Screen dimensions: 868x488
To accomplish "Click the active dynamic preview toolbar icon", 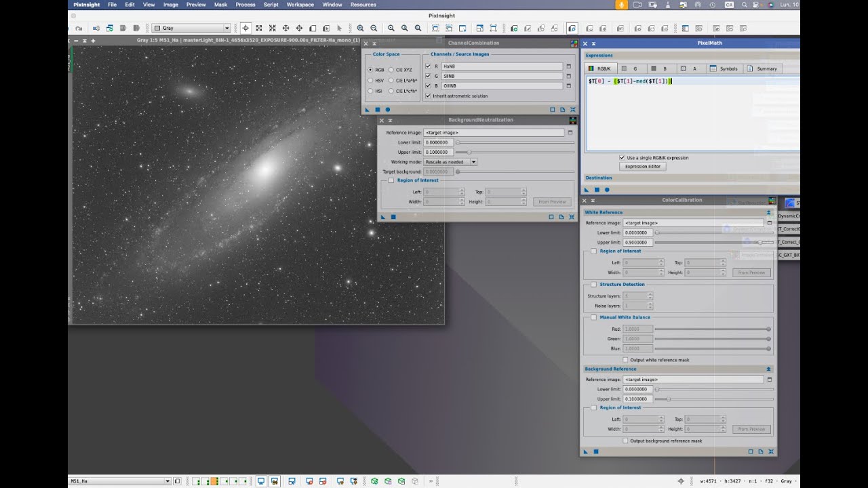I will point(572,28).
